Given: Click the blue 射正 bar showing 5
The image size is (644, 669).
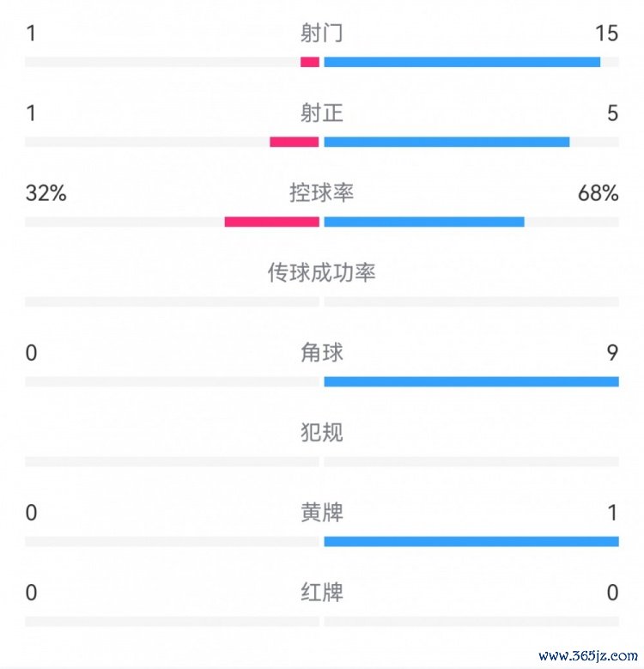Looking at the screenshot, I should pos(447,142).
